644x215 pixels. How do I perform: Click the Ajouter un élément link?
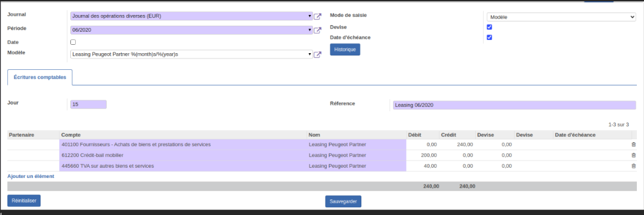31,176
